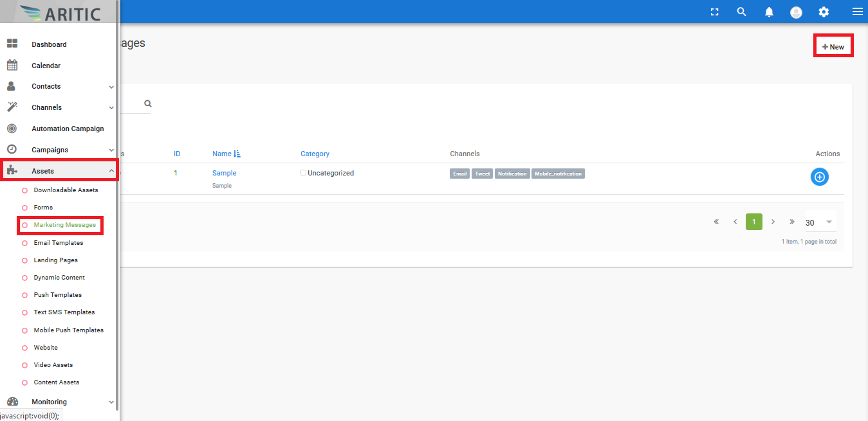Select the Landing Pages radio bullet
The width and height of the screenshot is (868, 421).
pos(25,260)
